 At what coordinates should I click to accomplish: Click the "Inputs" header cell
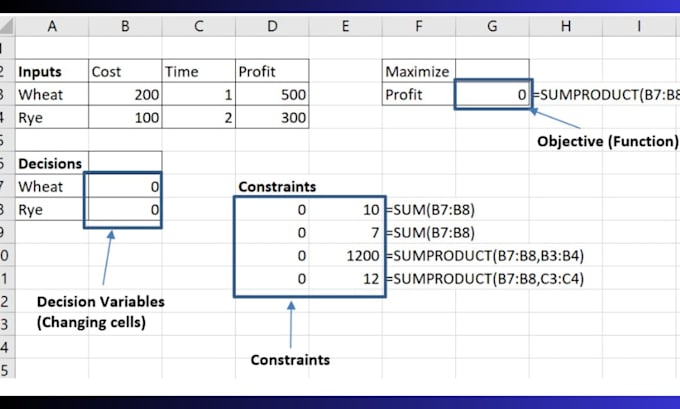[x=52, y=71]
